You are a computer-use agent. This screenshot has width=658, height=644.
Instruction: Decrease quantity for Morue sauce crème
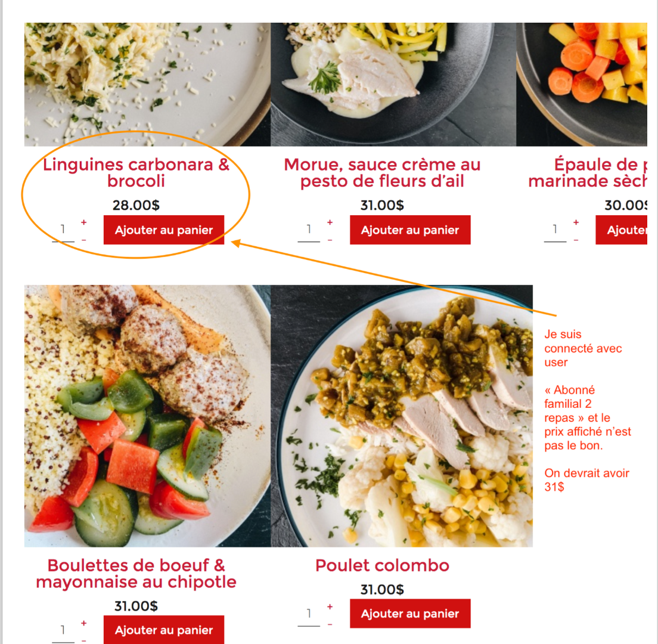[330, 240]
